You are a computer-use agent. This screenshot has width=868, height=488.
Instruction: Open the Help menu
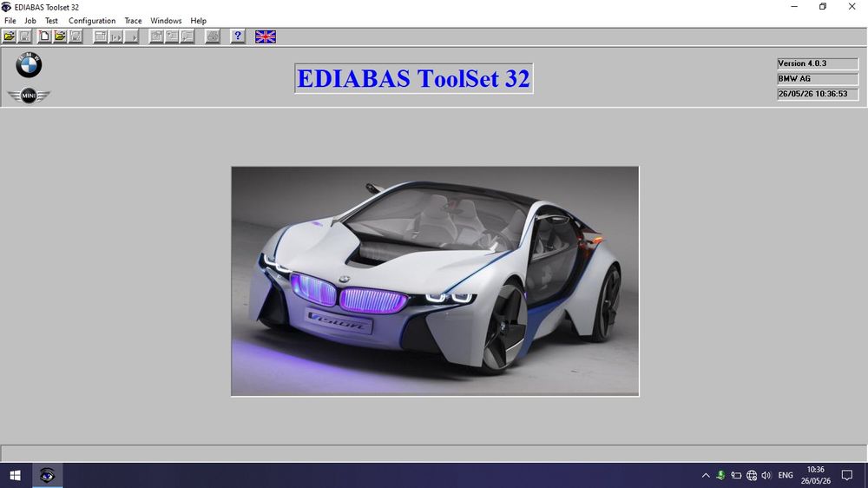click(198, 21)
